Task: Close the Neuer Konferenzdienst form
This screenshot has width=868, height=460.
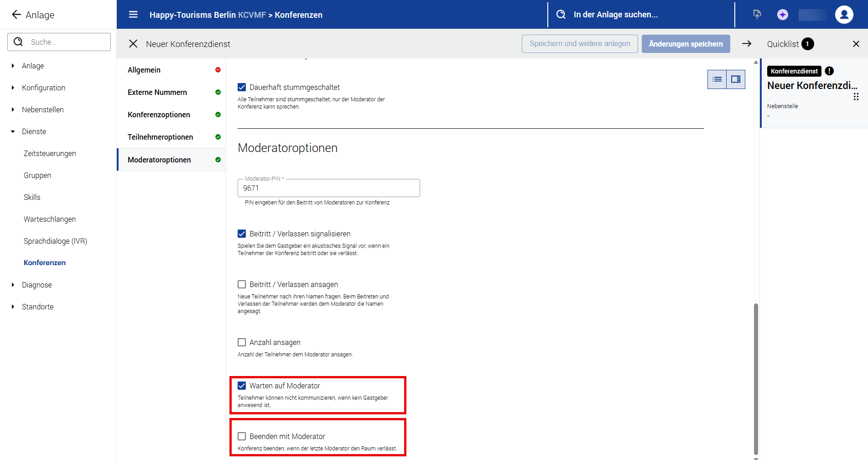Action: click(133, 44)
